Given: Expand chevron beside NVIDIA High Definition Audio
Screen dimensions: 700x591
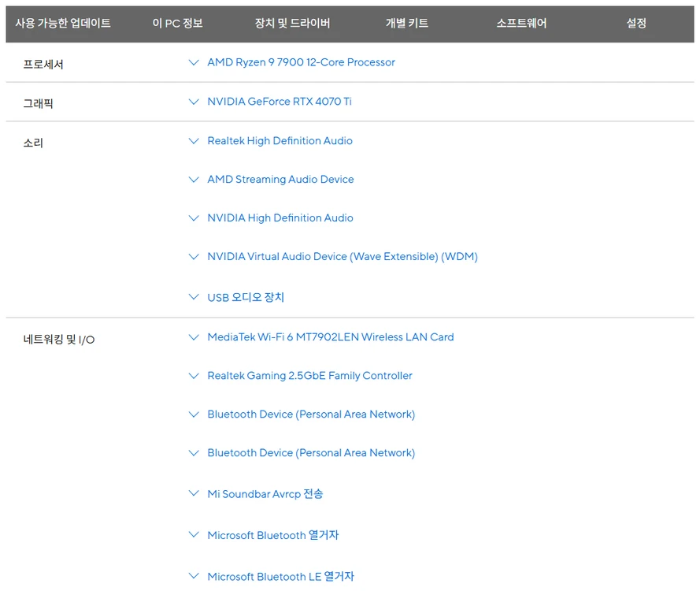Looking at the screenshot, I should [x=194, y=218].
